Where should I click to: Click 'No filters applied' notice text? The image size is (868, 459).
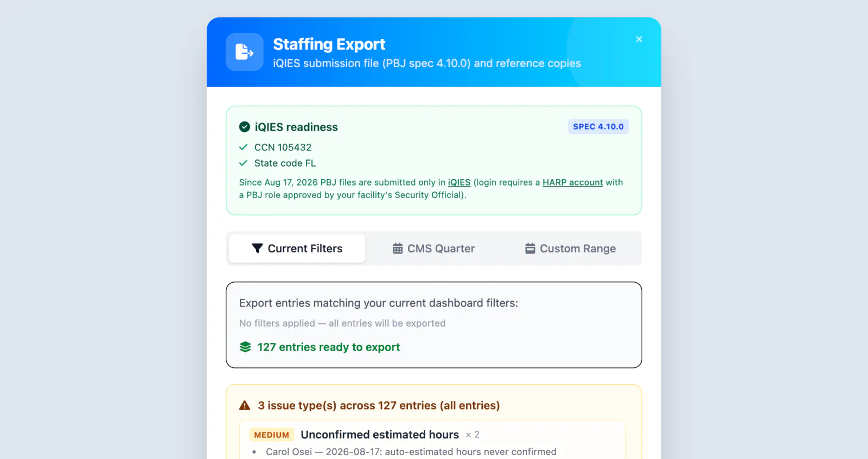pos(342,323)
